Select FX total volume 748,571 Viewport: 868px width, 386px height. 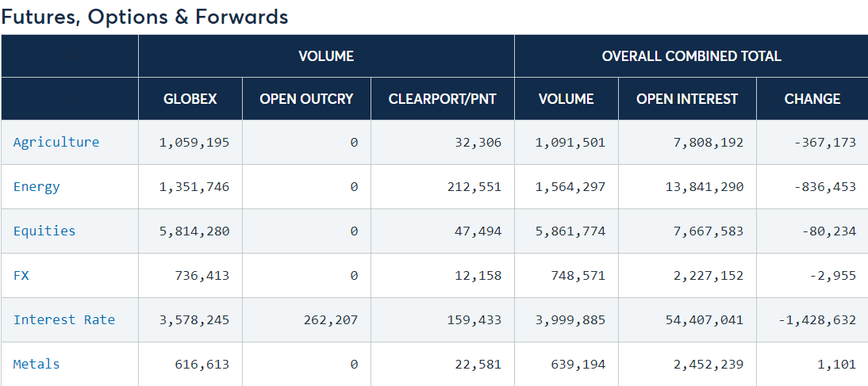(x=578, y=275)
